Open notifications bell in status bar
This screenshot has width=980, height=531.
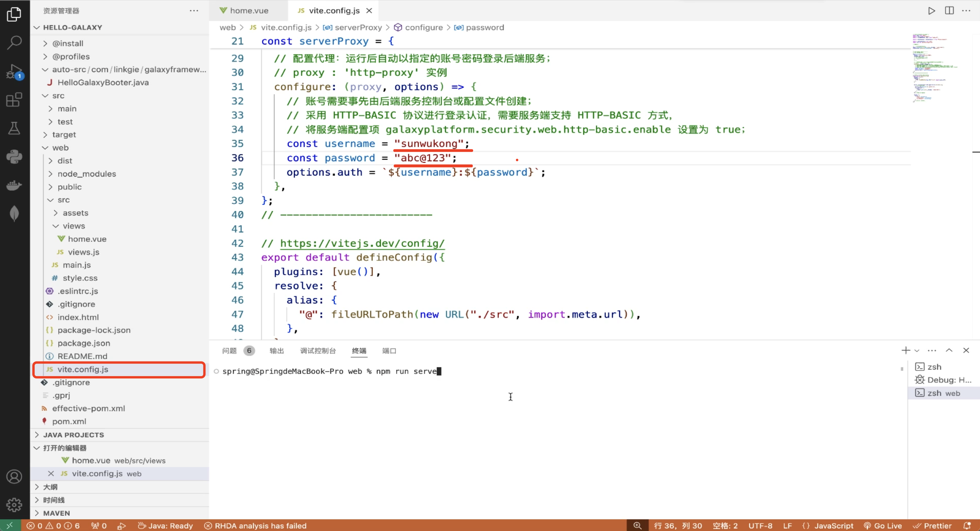tap(967, 525)
